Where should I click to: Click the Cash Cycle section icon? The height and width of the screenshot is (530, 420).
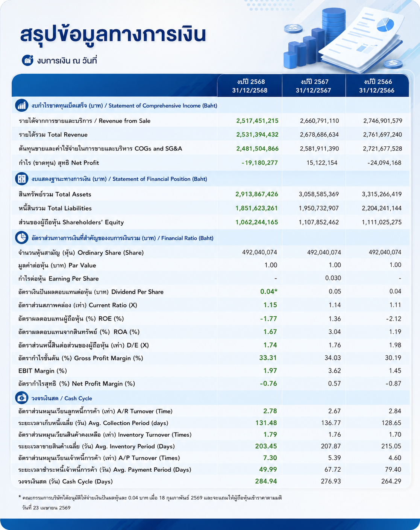(x=22, y=398)
